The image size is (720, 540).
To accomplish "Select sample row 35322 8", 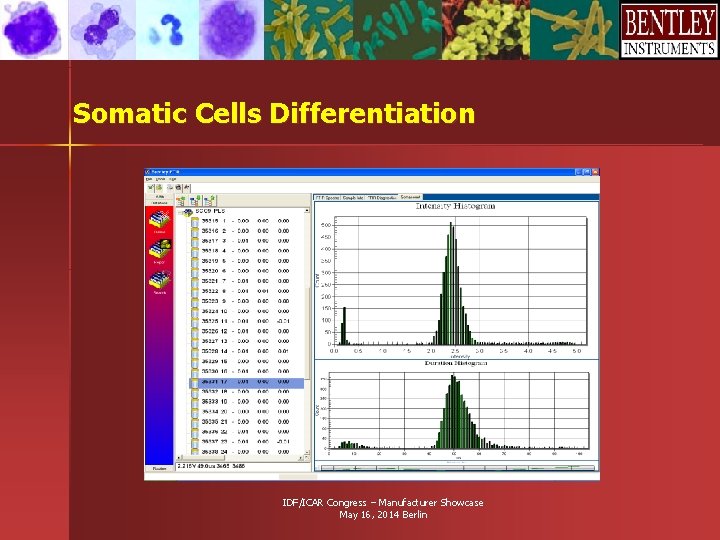I will pos(246,291).
